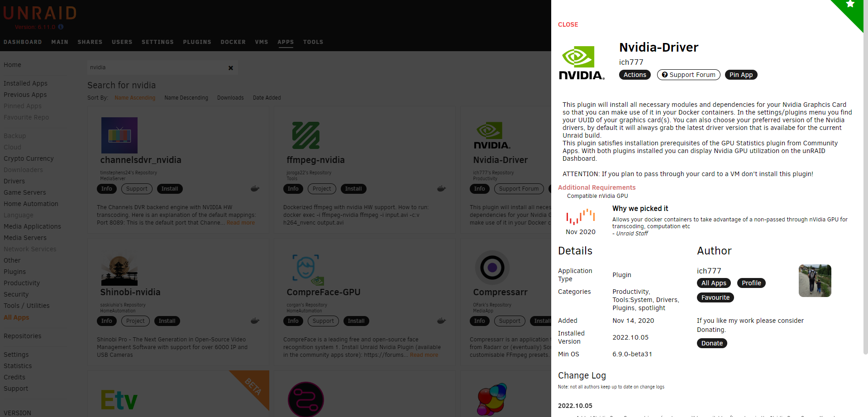Open the VMs tab
This screenshot has height=417, width=868.
(262, 42)
